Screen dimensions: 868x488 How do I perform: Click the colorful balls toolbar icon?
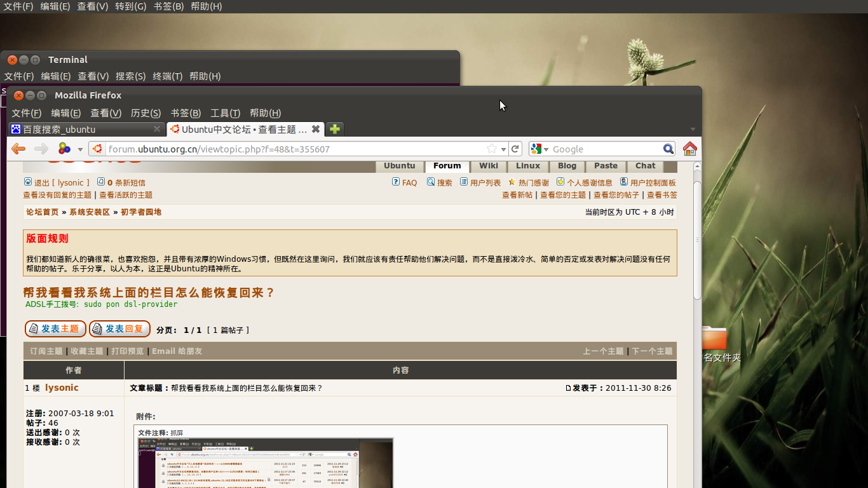tap(64, 149)
